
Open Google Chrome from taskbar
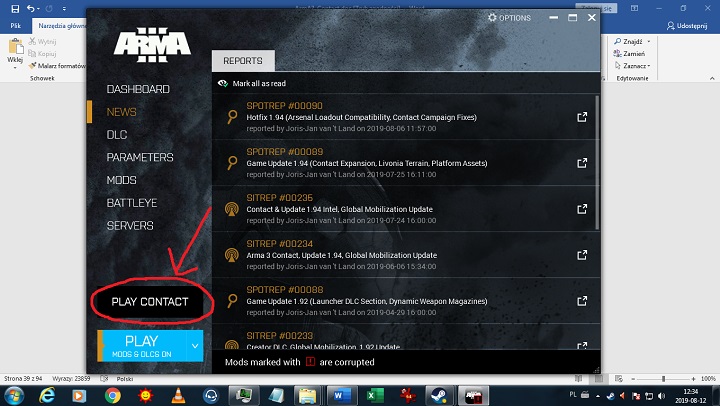click(112, 395)
